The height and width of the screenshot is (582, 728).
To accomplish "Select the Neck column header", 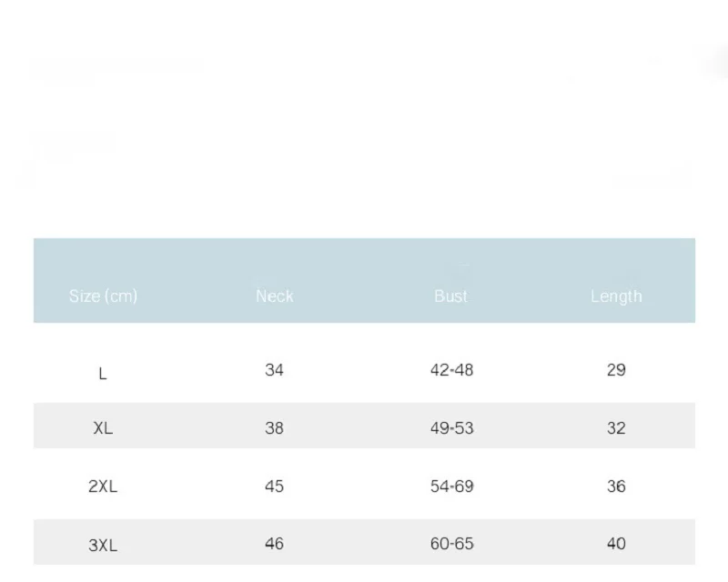I will pyautogui.click(x=274, y=296).
